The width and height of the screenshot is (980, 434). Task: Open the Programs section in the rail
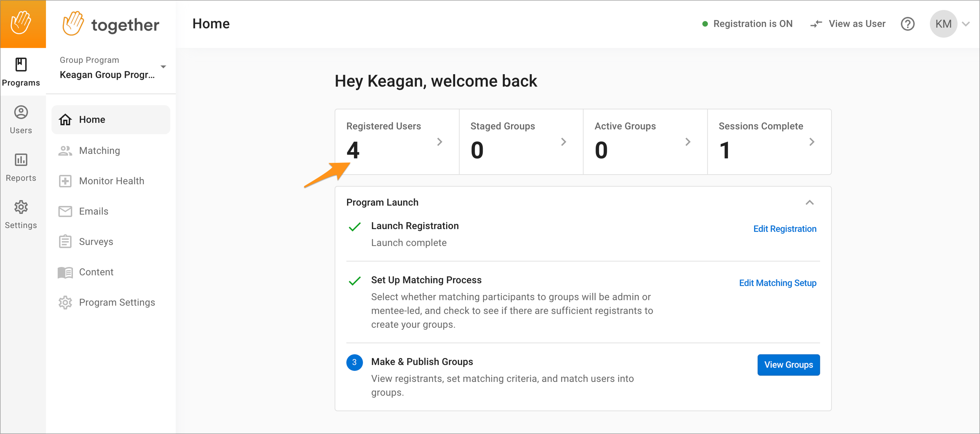tap(21, 72)
